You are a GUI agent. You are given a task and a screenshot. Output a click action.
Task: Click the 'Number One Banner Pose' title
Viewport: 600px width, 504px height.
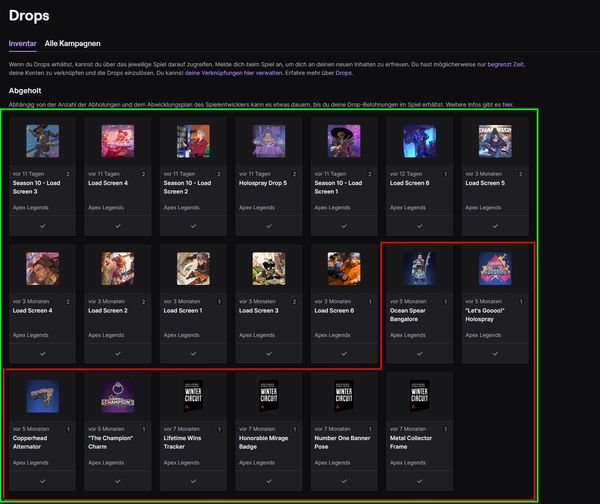click(x=342, y=442)
